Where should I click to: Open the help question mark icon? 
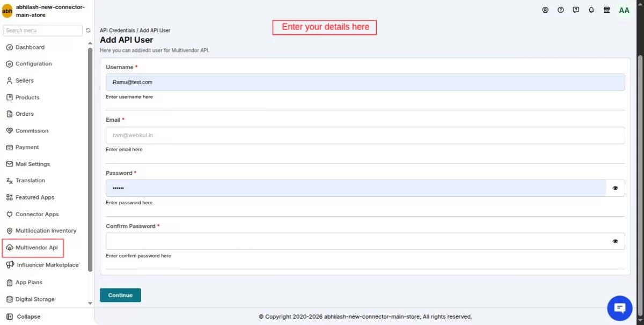(561, 10)
